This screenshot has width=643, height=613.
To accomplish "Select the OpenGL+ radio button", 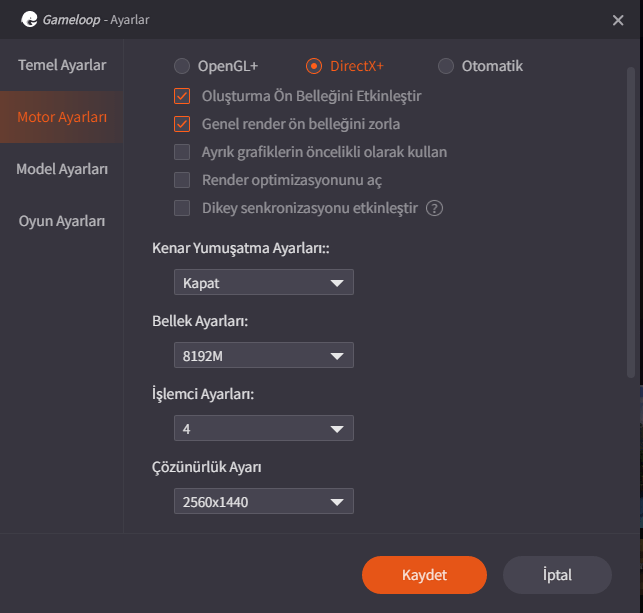I will click(x=182, y=66).
